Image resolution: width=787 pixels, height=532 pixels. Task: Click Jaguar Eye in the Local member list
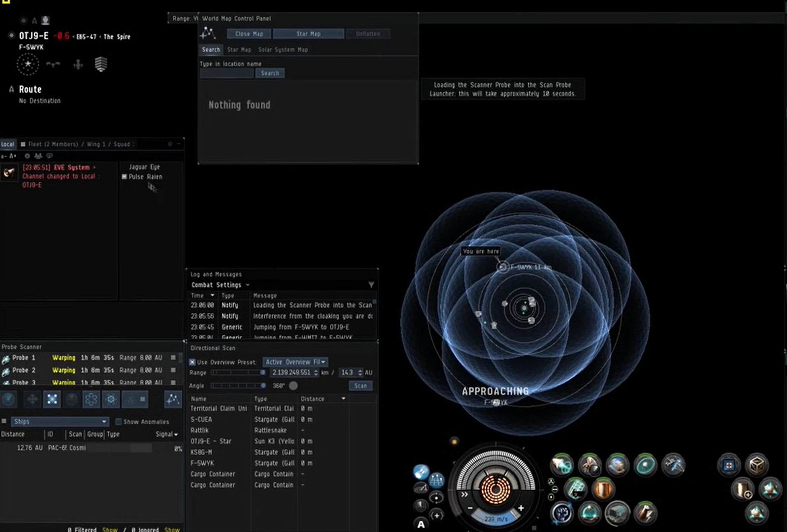point(144,167)
